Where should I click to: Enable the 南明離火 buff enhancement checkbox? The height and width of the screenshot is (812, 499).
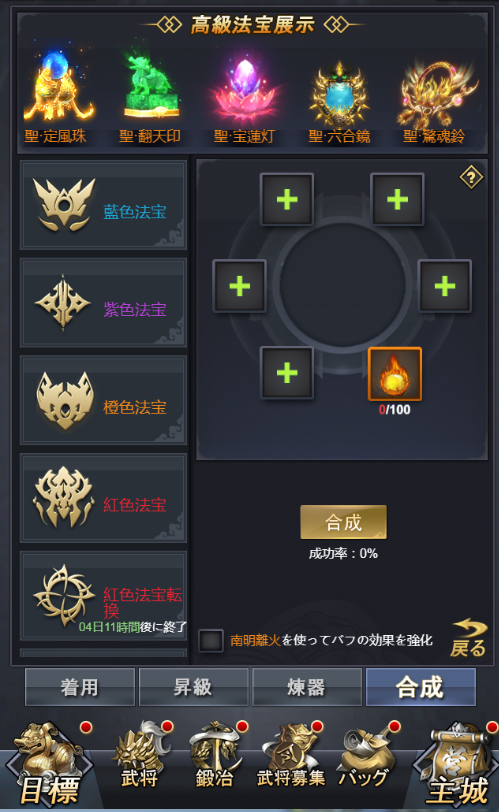[x=211, y=641]
